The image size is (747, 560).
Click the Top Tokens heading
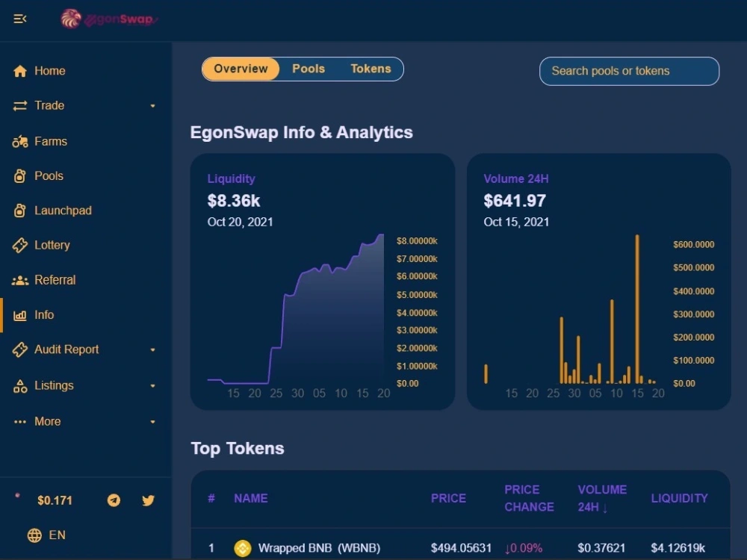(x=238, y=449)
